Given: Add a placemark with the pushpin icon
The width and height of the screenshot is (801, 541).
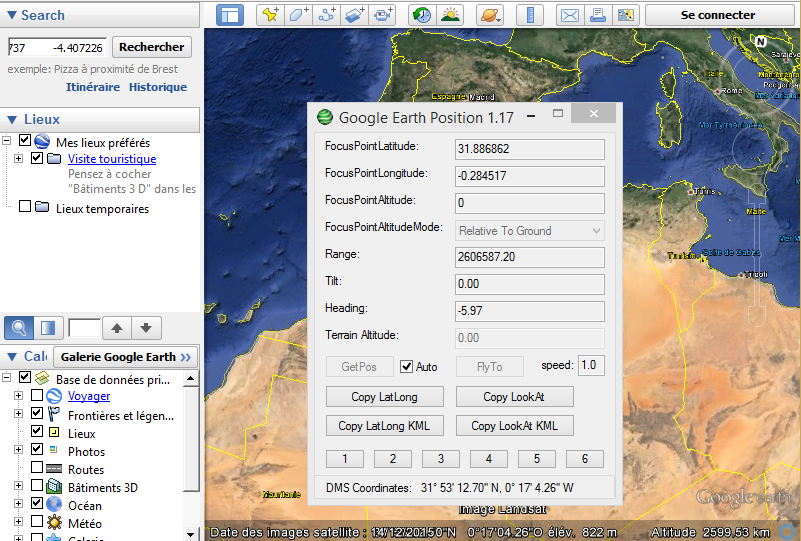Looking at the screenshot, I should pos(270,15).
